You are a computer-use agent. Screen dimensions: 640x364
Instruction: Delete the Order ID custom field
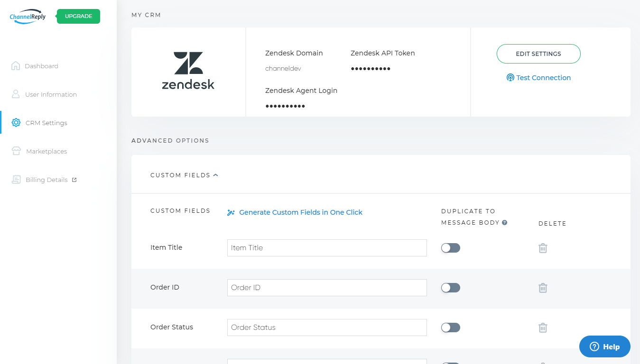[x=543, y=288]
